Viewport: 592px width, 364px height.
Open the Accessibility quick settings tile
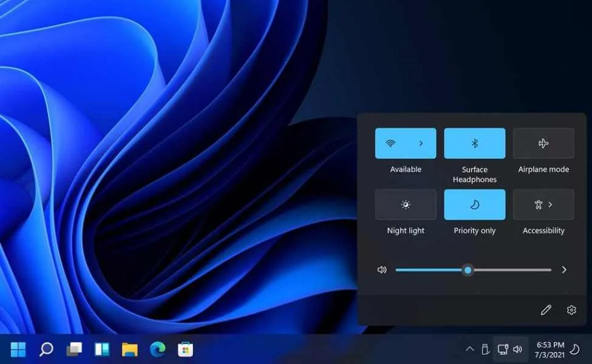click(x=543, y=204)
